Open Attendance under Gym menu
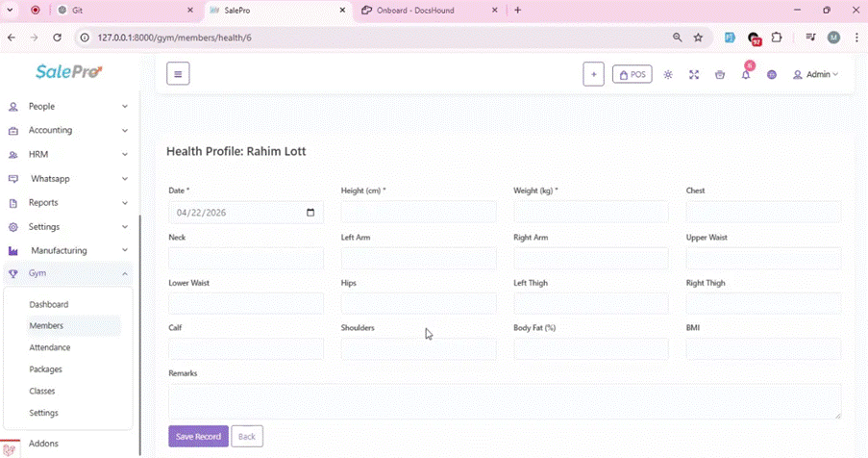Screen dimensions: 868x458 (50, 347)
